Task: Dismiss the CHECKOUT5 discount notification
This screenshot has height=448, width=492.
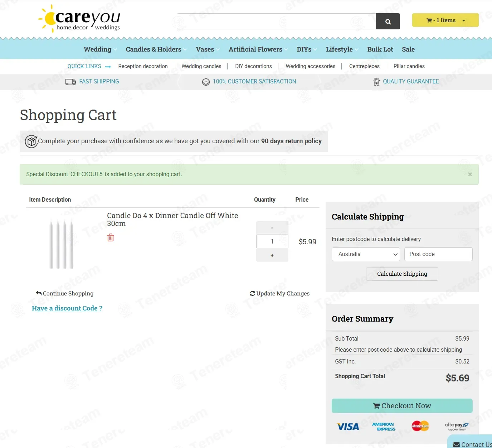Action: click(x=470, y=174)
